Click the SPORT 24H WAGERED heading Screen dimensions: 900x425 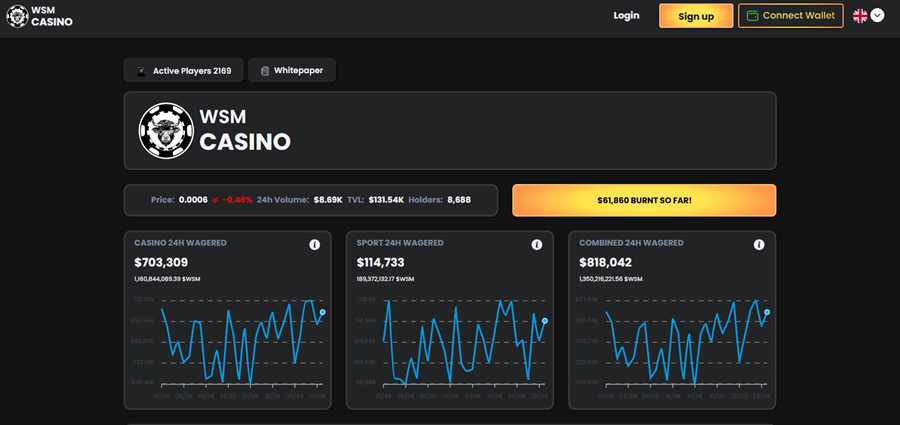coord(400,243)
